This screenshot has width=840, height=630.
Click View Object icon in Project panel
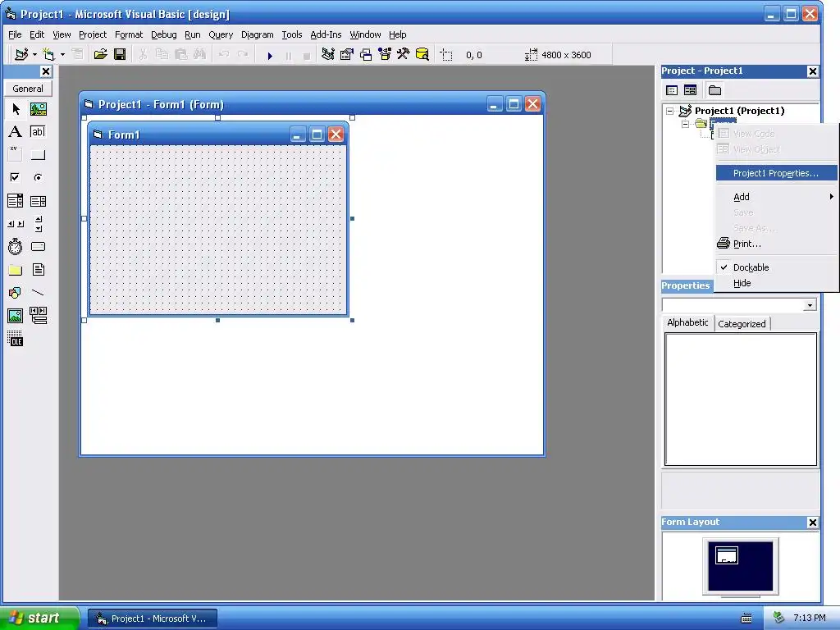coord(691,90)
